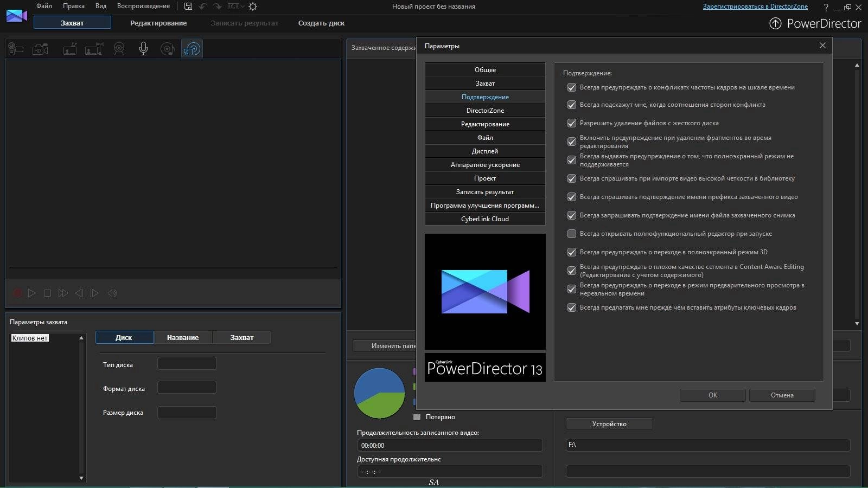Toggle aspect ratio conflict prompt checkbox
The width and height of the screenshot is (868, 488).
[571, 105]
